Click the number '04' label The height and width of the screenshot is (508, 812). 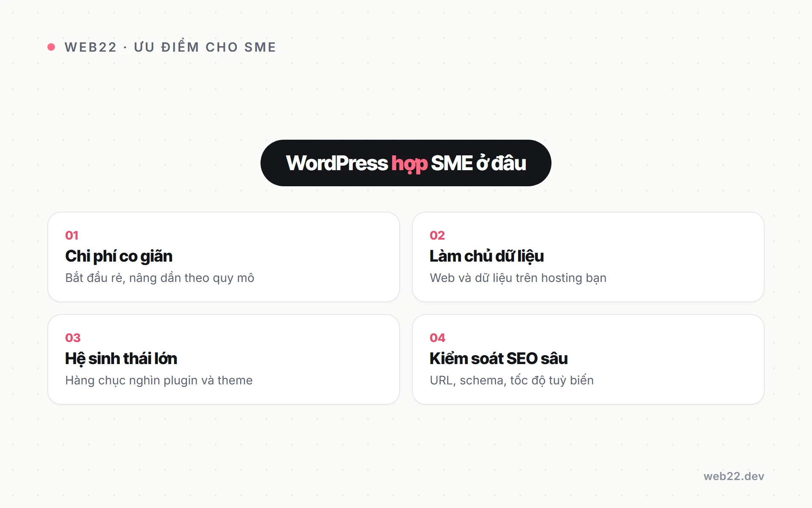tap(438, 338)
